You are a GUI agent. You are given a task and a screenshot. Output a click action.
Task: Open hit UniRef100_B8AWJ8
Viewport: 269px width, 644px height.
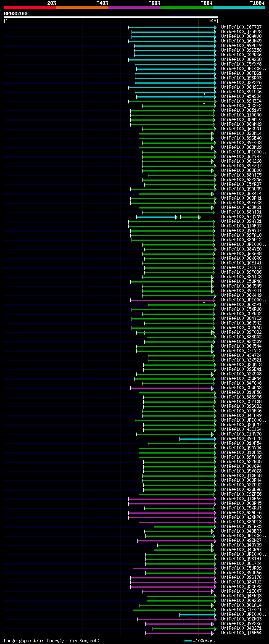pos(241,36)
